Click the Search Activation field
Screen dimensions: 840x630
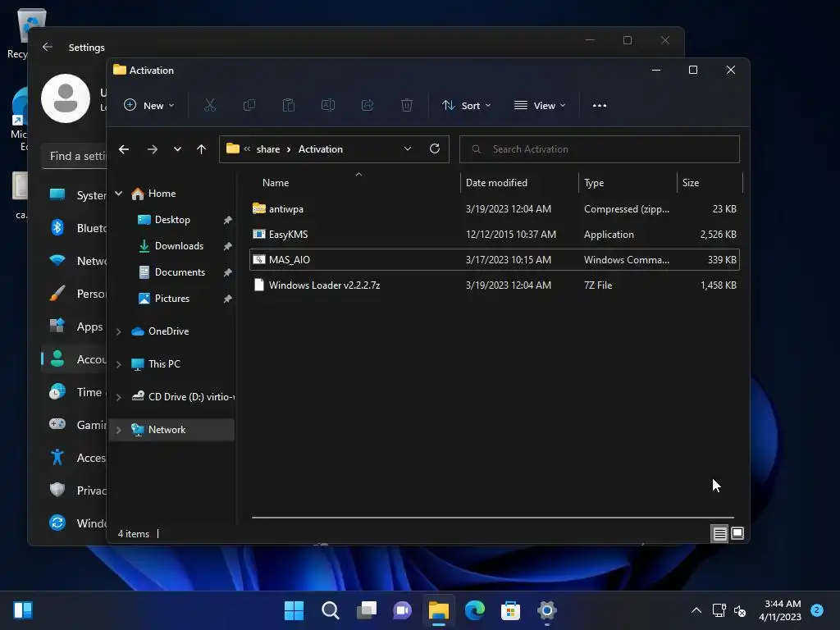click(x=600, y=149)
